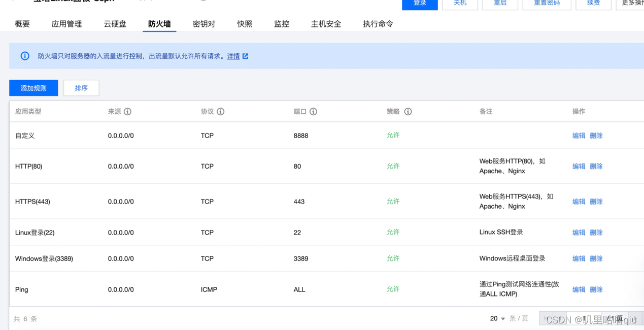Click the 自定义 application type cell

[x=25, y=136]
